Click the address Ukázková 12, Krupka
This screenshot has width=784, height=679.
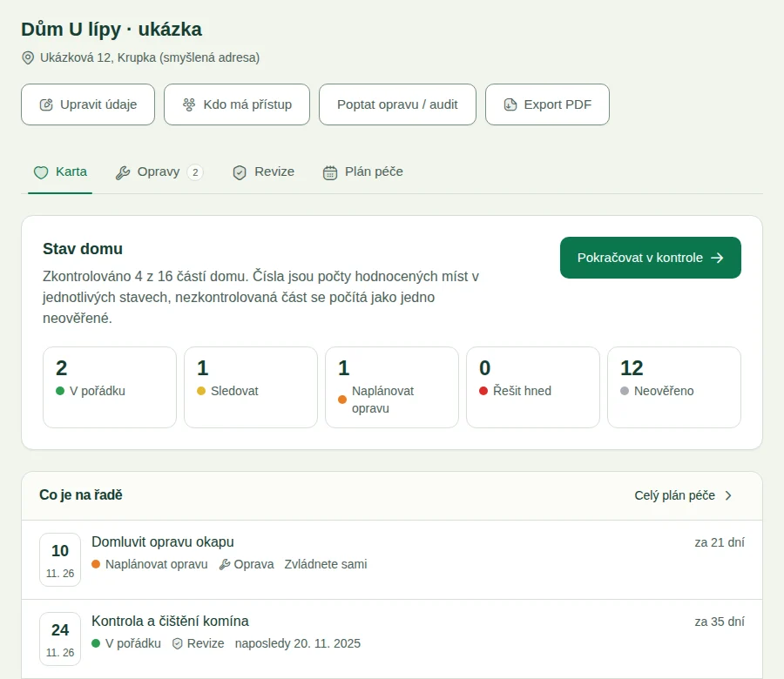(150, 58)
